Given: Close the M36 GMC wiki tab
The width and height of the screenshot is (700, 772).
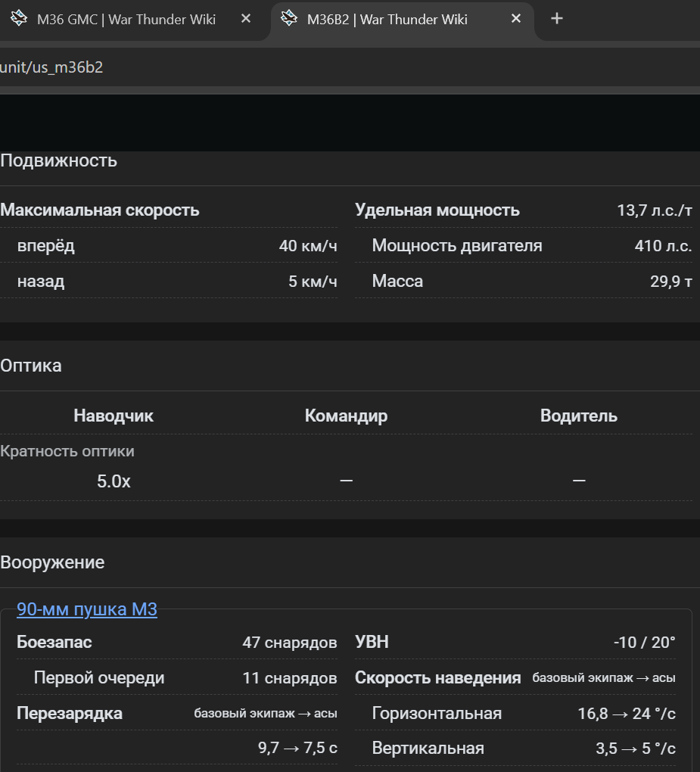Looking at the screenshot, I should pyautogui.click(x=246, y=19).
